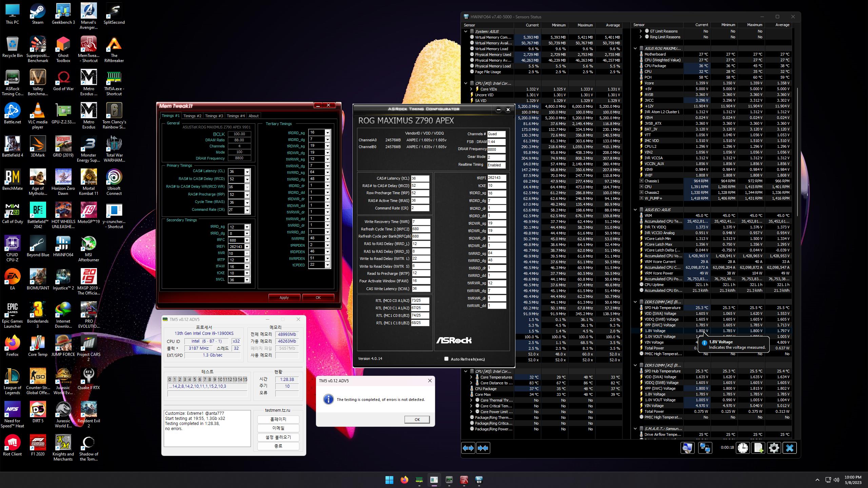Switch to Timings #3 tab in MemTweakIt
The image size is (868, 488).
point(214,116)
